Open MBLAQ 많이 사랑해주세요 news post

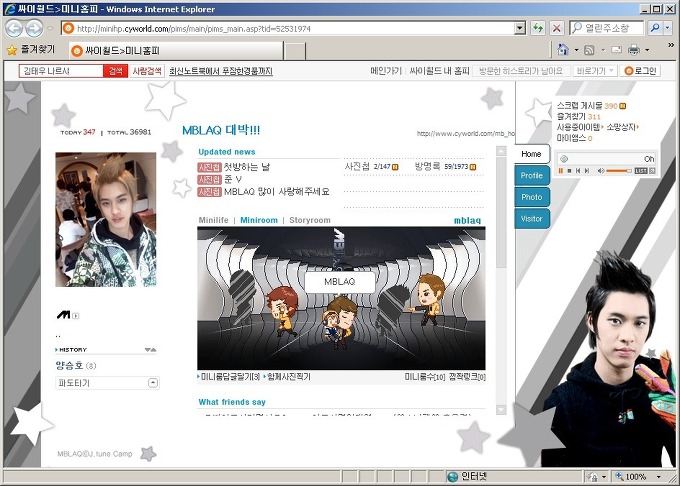coord(277,192)
